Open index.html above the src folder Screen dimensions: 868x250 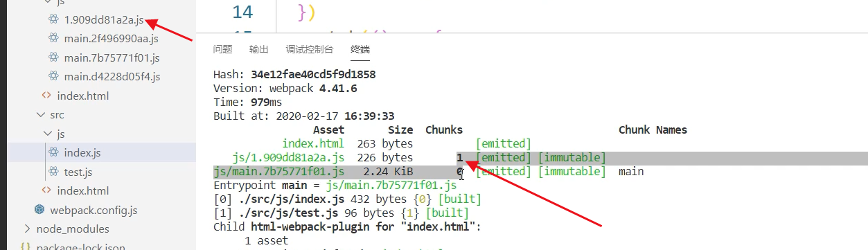coord(83,96)
